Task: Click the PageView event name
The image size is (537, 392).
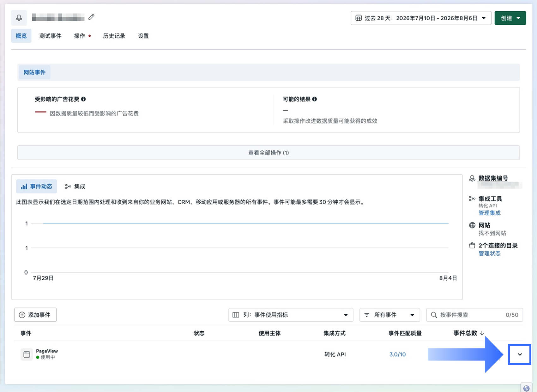Action: (x=47, y=351)
